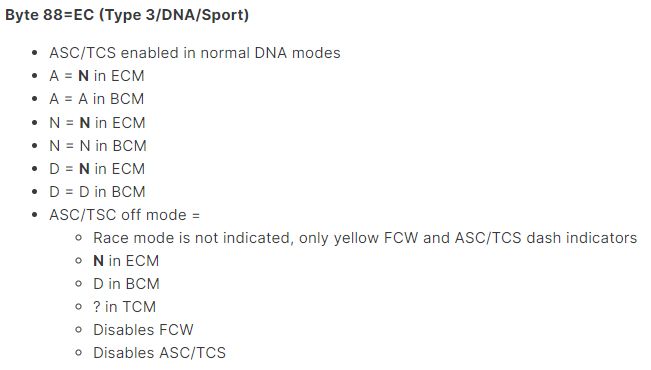The width and height of the screenshot is (651, 370).
Task: Click the '? in TCM' sub-item
Action: 125,307
